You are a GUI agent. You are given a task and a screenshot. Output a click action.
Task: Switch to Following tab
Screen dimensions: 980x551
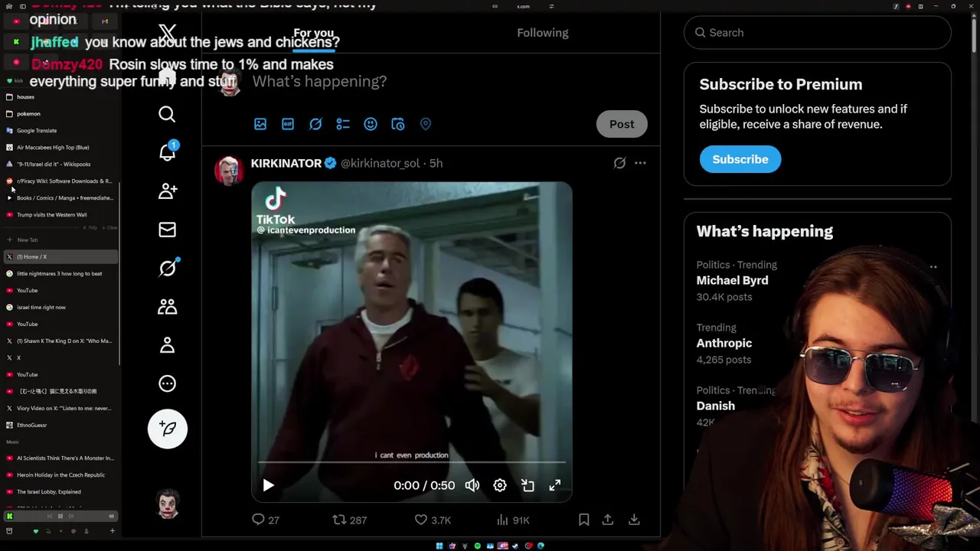pyautogui.click(x=543, y=33)
